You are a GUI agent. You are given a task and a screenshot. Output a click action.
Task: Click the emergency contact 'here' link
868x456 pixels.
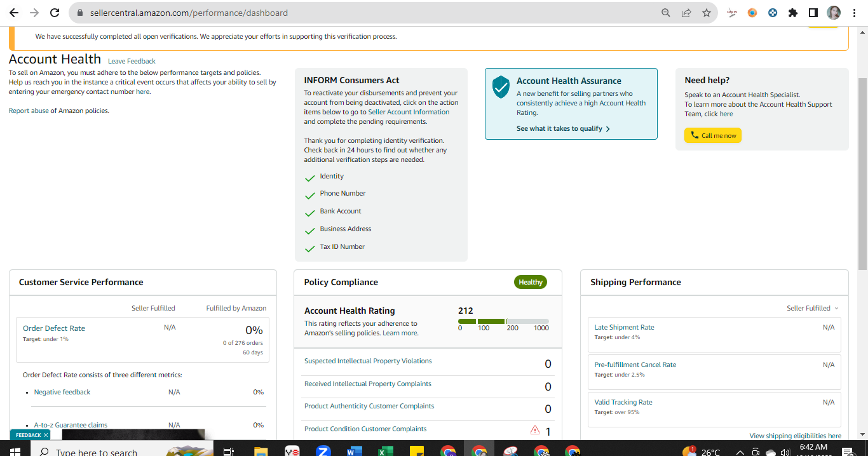tap(142, 91)
